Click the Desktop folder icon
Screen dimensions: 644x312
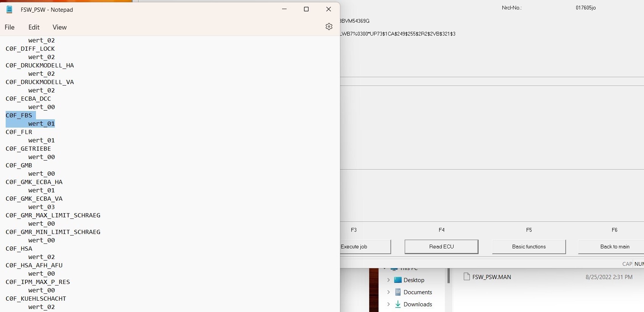tap(398, 280)
